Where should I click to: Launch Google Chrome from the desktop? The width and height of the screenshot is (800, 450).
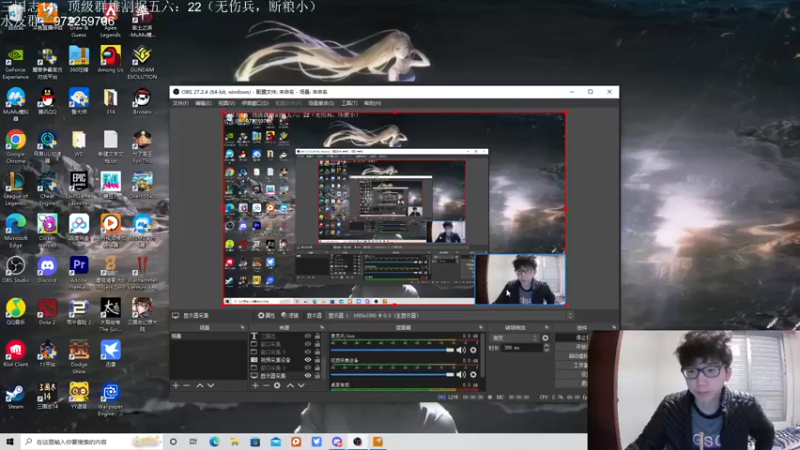(x=15, y=146)
